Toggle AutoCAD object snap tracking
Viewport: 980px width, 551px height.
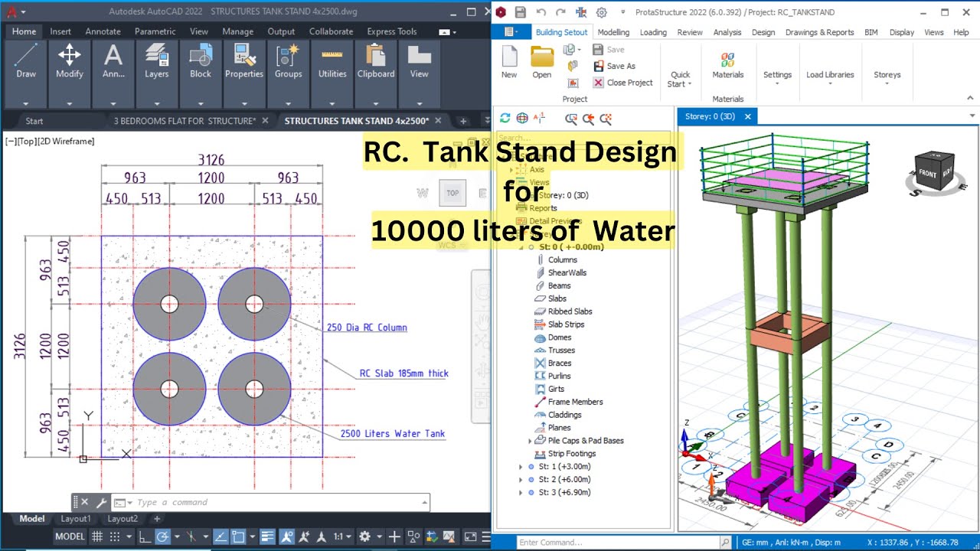220,537
